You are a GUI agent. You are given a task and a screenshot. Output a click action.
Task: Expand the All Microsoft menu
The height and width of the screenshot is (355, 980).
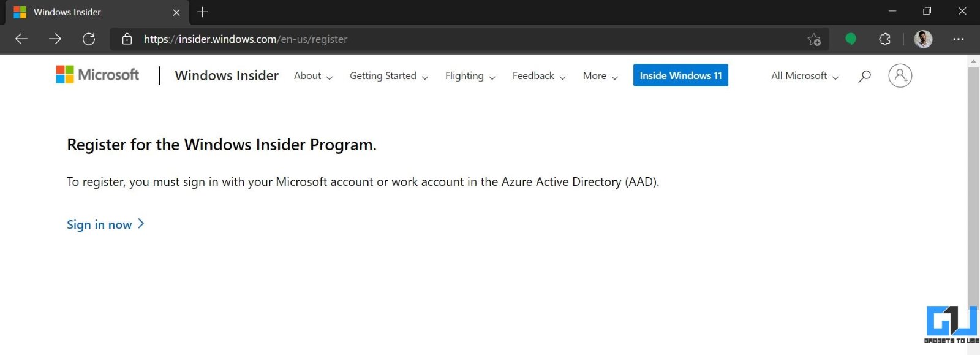tap(804, 76)
